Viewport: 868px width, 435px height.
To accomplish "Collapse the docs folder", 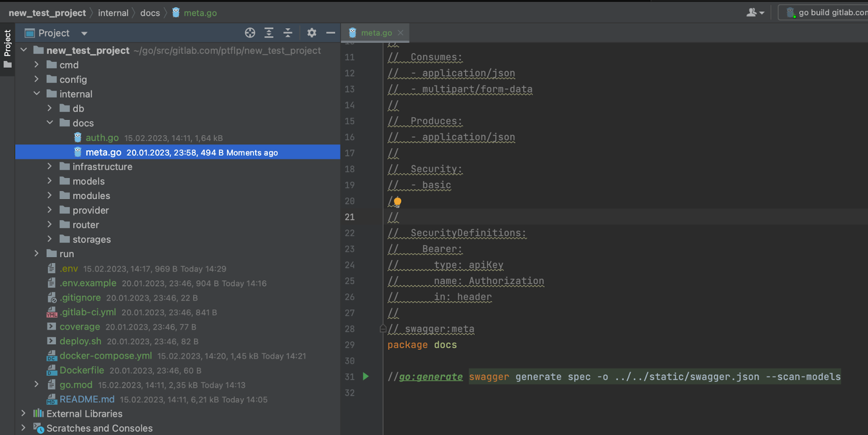I will (x=50, y=123).
